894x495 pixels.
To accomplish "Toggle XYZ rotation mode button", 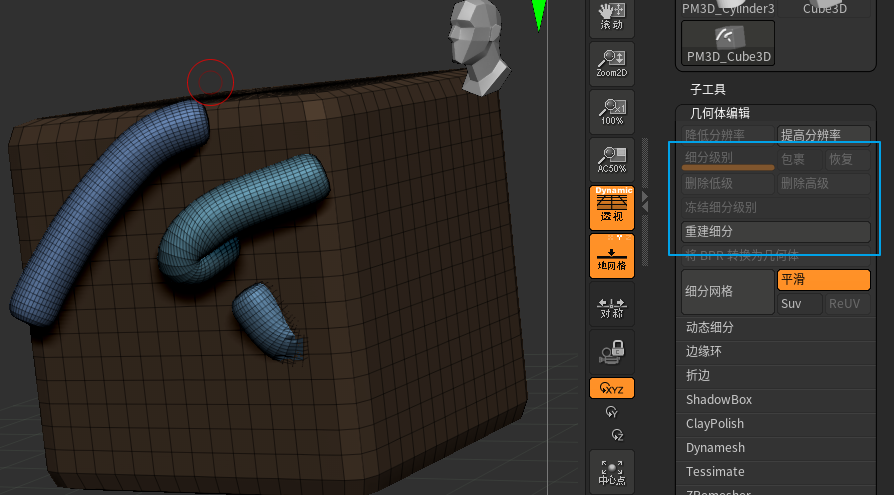I will point(612,388).
